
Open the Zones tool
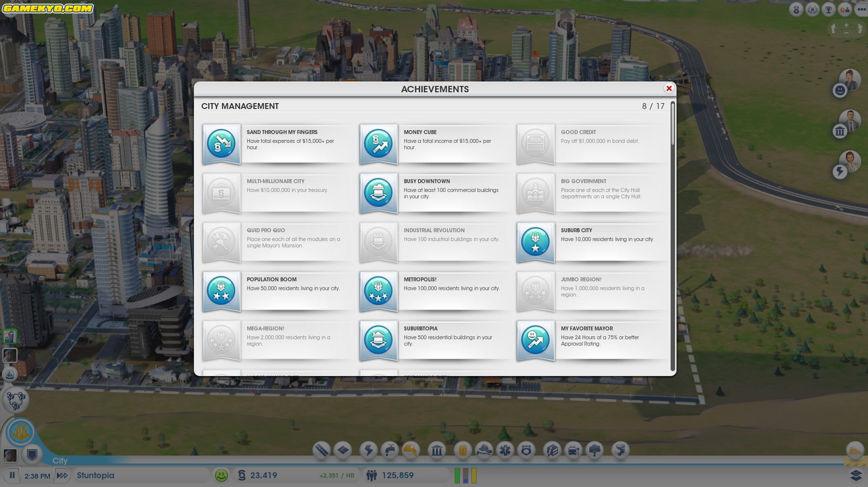pyautogui.click(x=343, y=450)
